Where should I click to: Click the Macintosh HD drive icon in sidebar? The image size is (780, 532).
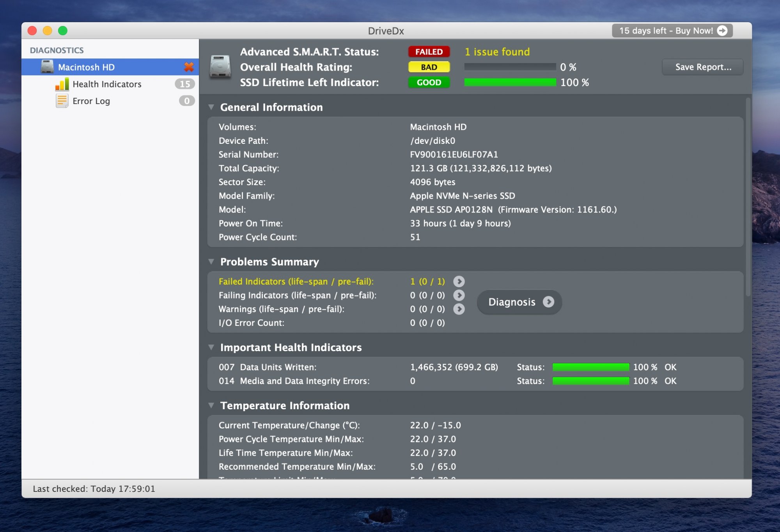pos(47,67)
